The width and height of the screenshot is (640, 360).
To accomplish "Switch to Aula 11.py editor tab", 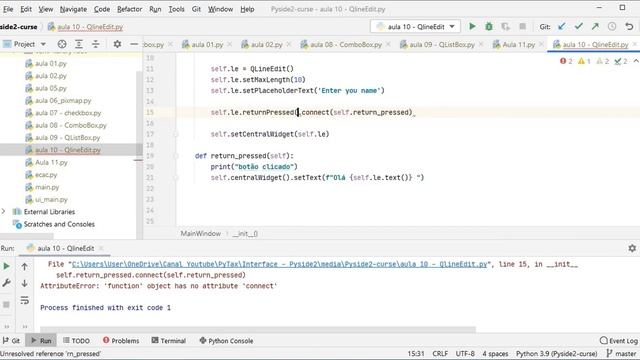I will pos(518,44).
